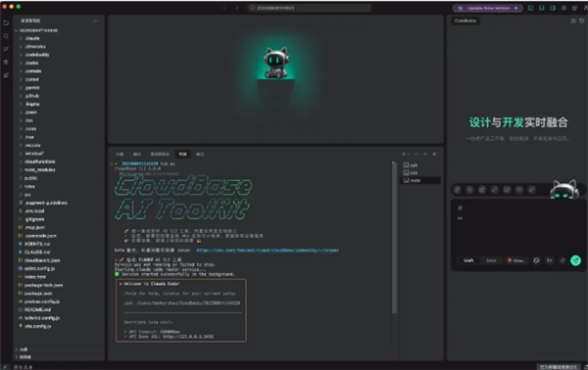The height and width of the screenshot is (370, 588).
Task: Expand the Outline section at sidebar bottom
Action: pos(58,349)
